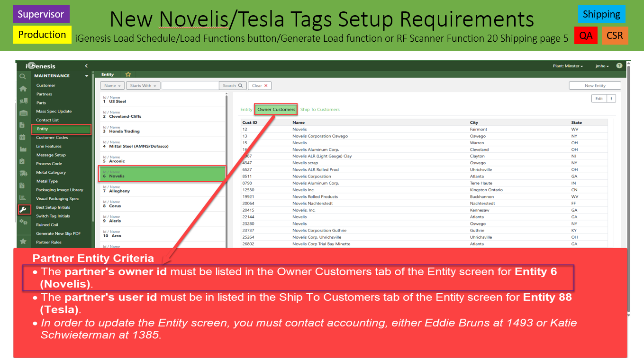Open the factory icon in sidebar

click(23, 149)
